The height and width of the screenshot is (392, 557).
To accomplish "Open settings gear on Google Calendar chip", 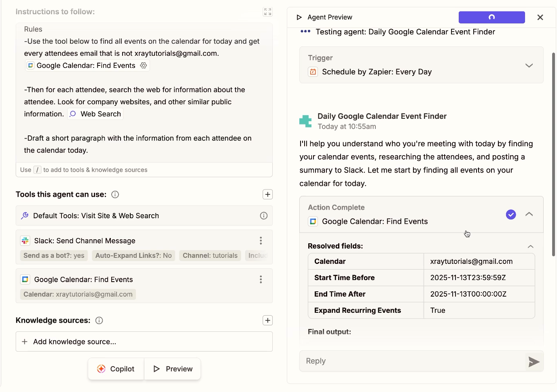I will coord(143,65).
